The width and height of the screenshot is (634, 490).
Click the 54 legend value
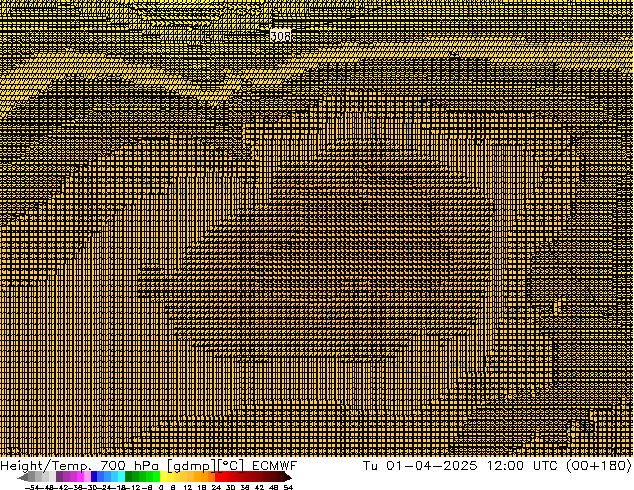click(288, 487)
